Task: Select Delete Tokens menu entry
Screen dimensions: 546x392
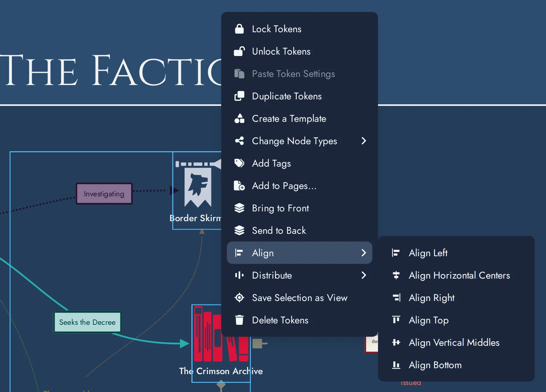Action: [300, 320]
